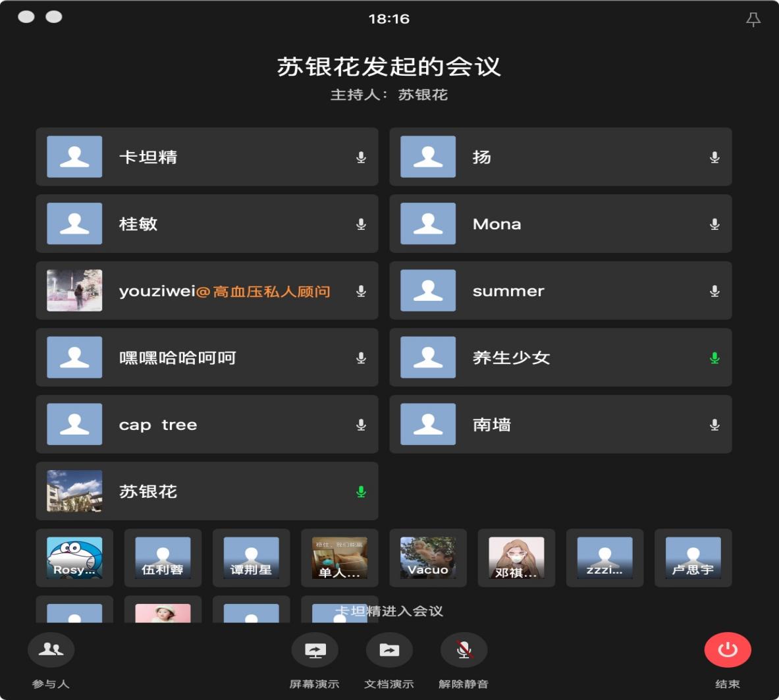This screenshot has width=779, height=700.
Task: Select 卢思宇 participant tile
Action: [x=693, y=558]
